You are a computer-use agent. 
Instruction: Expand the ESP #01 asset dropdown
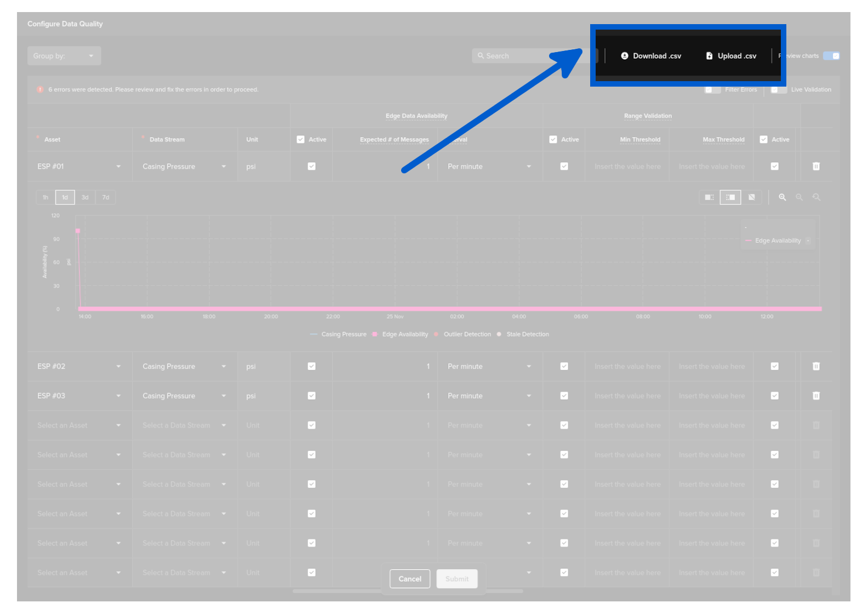(x=118, y=167)
